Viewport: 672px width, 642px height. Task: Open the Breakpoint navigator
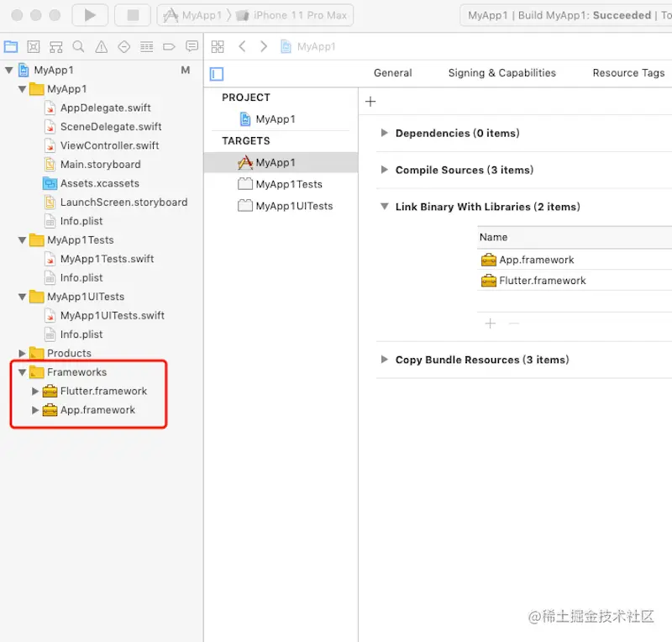click(x=170, y=47)
